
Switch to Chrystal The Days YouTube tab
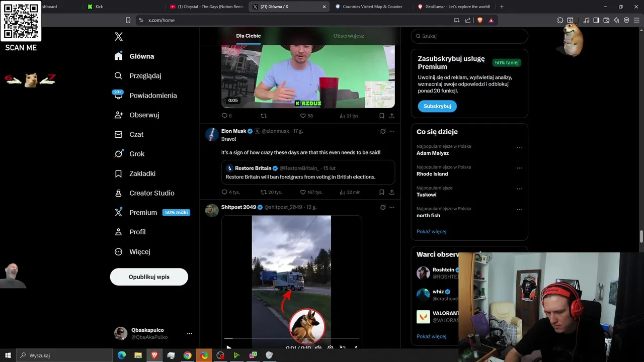point(207,7)
